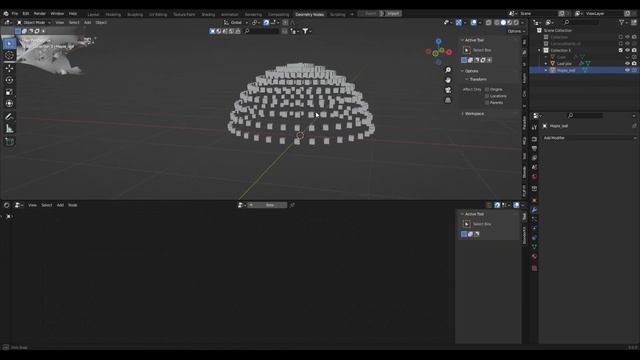Open the Render menu
The height and width of the screenshot is (360, 640).
pyautogui.click(x=40, y=13)
